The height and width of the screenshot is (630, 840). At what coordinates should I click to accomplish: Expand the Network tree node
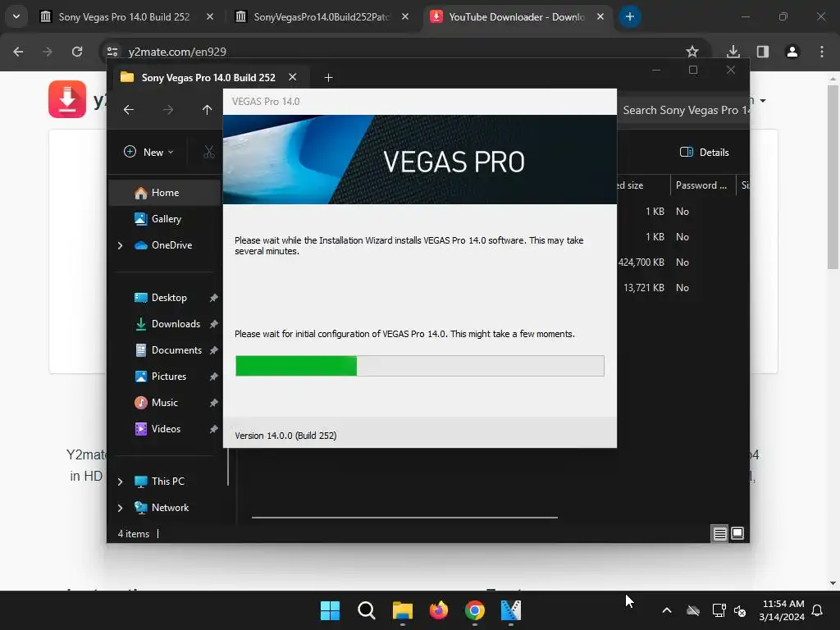pos(120,508)
